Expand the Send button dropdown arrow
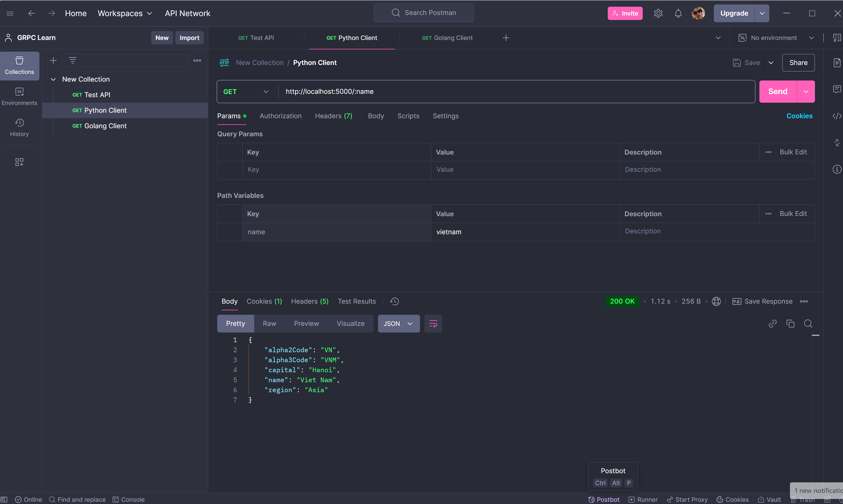 [806, 92]
